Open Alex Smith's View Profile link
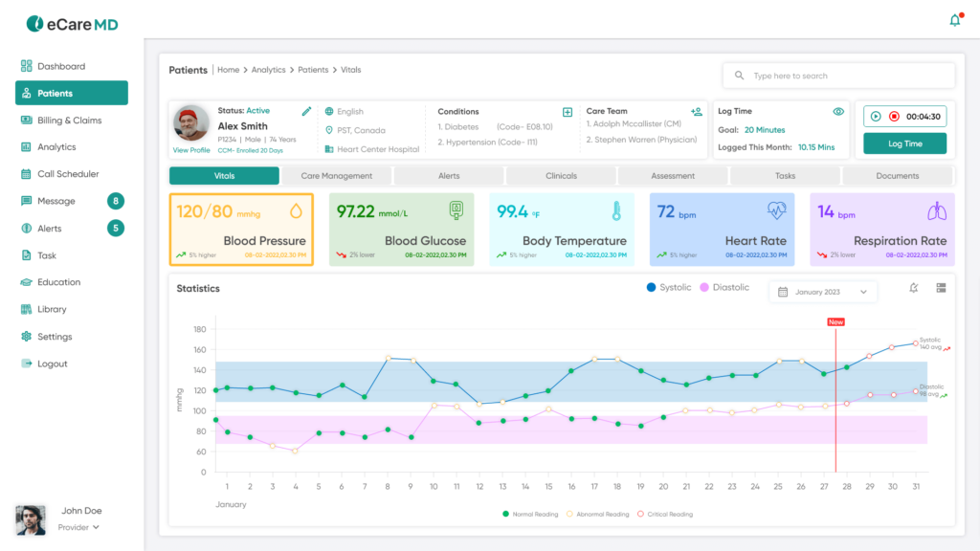This screenshot has height=551, width=980. click(191, 150)
